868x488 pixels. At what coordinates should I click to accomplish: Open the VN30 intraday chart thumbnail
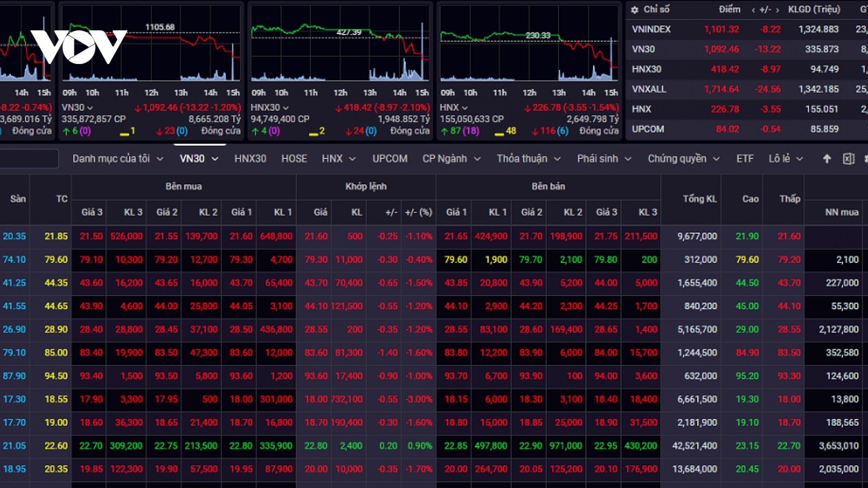(151, 44)
